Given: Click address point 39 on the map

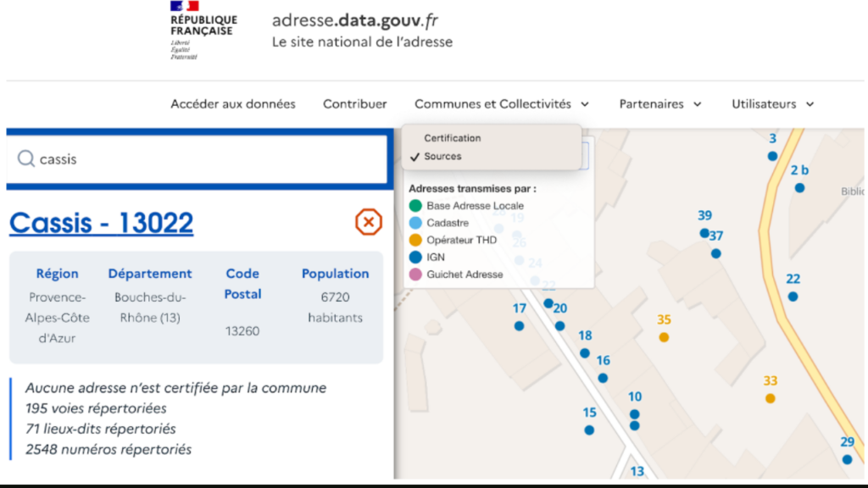Looking at the screenshot, I should [704, 233].
